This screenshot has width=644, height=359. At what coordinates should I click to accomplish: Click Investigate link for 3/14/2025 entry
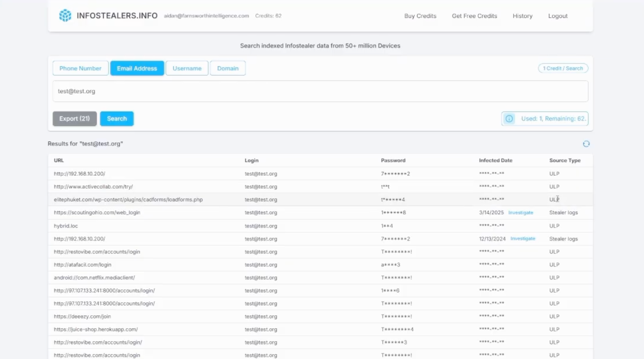pyautogui.click(x=520, y=213)
